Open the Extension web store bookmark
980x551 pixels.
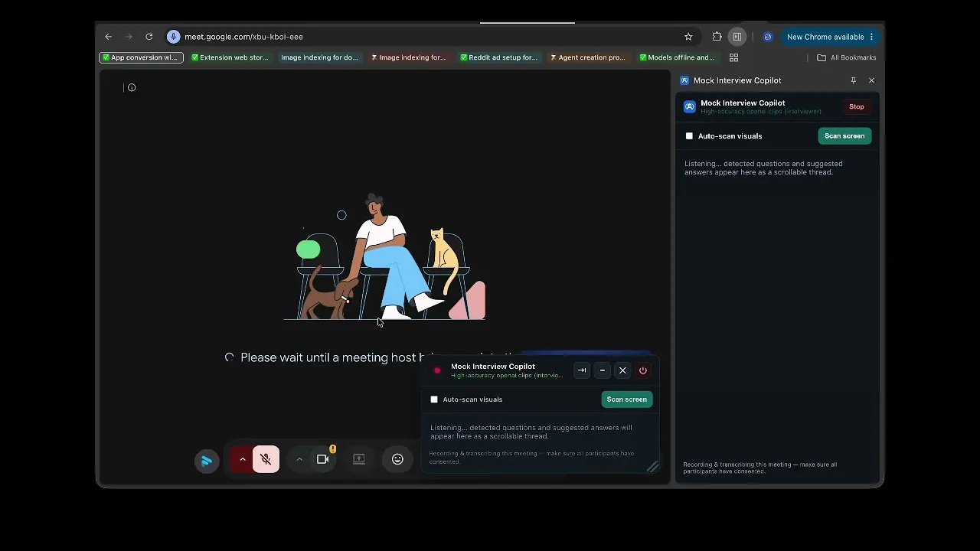pyautogui.click(x=230, y=57)
